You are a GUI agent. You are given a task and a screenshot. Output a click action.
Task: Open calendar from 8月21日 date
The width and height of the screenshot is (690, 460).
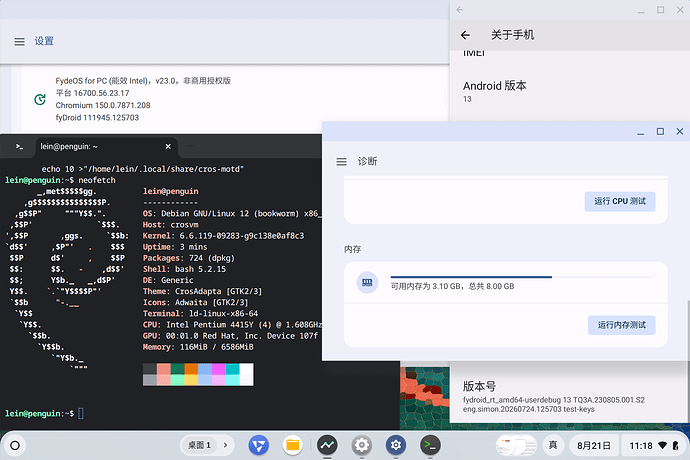click(x=594, y=445)
